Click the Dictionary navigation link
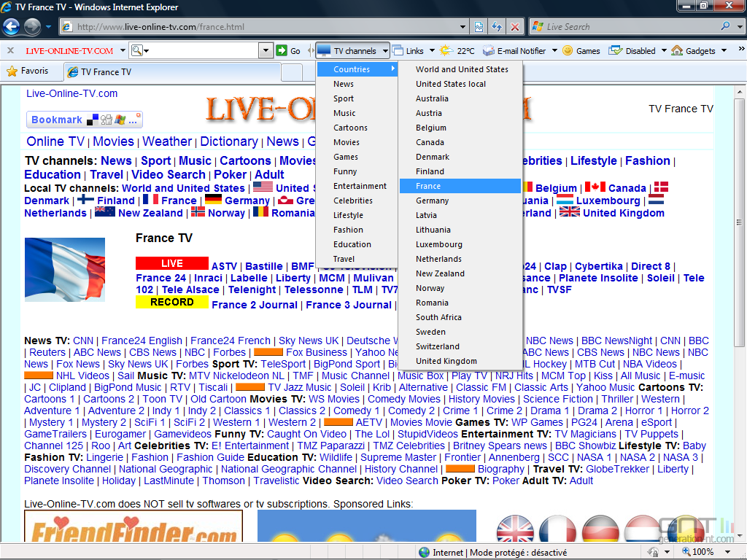747x560 pixels. coord(229,141)
